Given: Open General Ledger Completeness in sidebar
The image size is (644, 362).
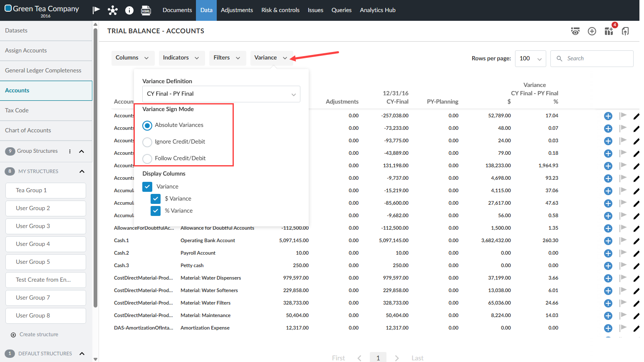Looking at the screenshot, I should (x=46, y=71).
